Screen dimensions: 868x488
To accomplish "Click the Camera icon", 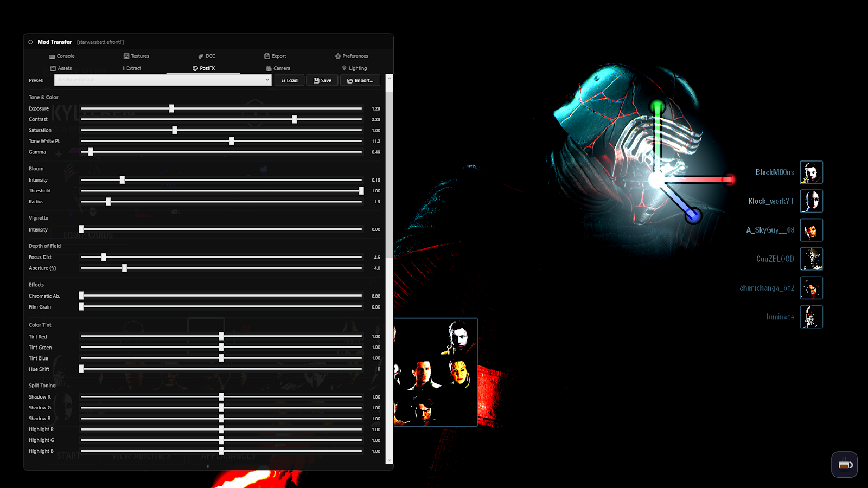I will click(269, 68).
